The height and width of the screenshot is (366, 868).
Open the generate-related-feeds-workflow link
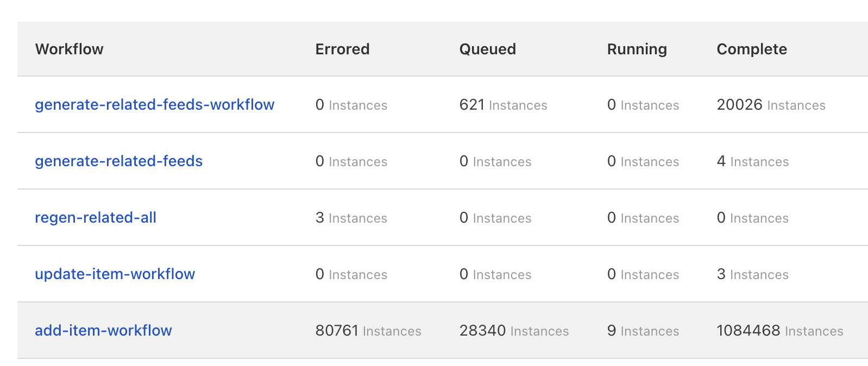[x=154, y=105]
